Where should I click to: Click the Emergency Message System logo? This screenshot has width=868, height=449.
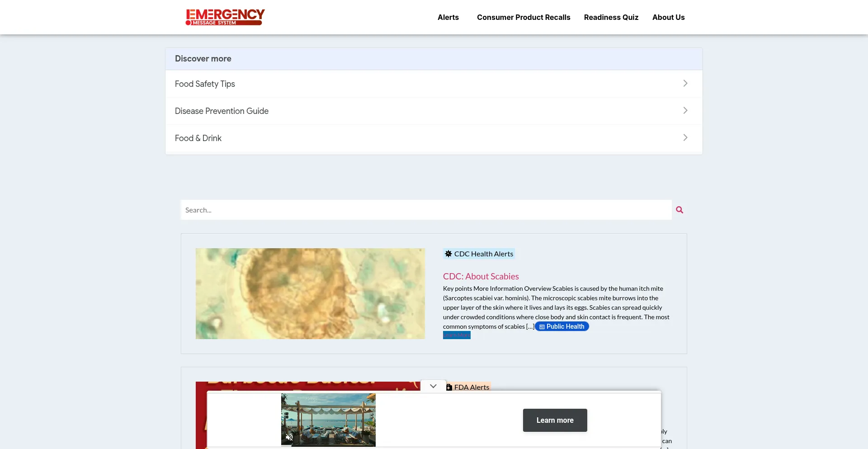click(x=225, y=17)
